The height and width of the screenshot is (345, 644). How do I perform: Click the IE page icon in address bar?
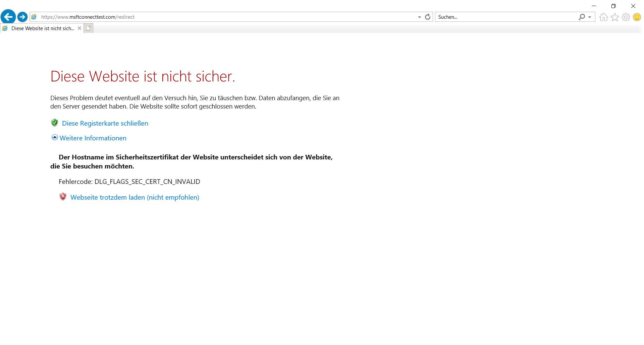(x=34, y=17)
